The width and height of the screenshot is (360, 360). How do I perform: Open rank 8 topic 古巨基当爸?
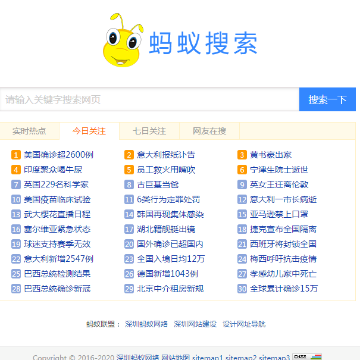click(x=158, y=184)
